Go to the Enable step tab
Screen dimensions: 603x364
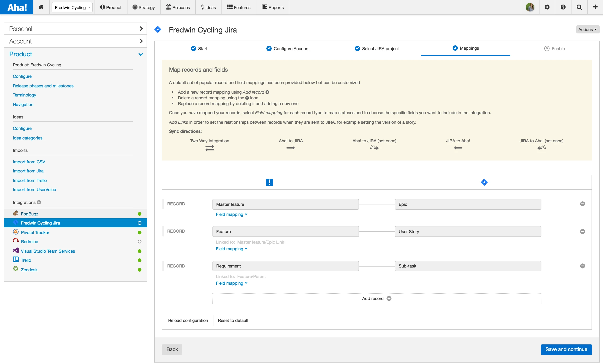click(555, 48)
